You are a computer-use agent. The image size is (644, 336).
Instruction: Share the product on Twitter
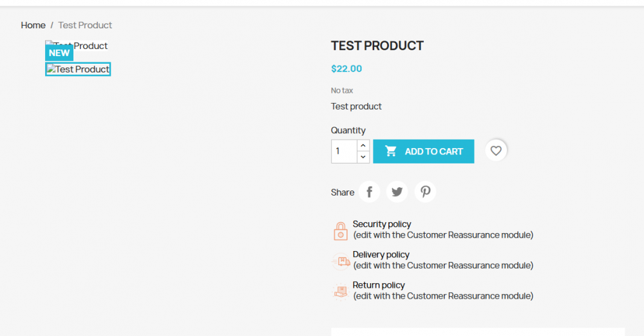point(397,192)
